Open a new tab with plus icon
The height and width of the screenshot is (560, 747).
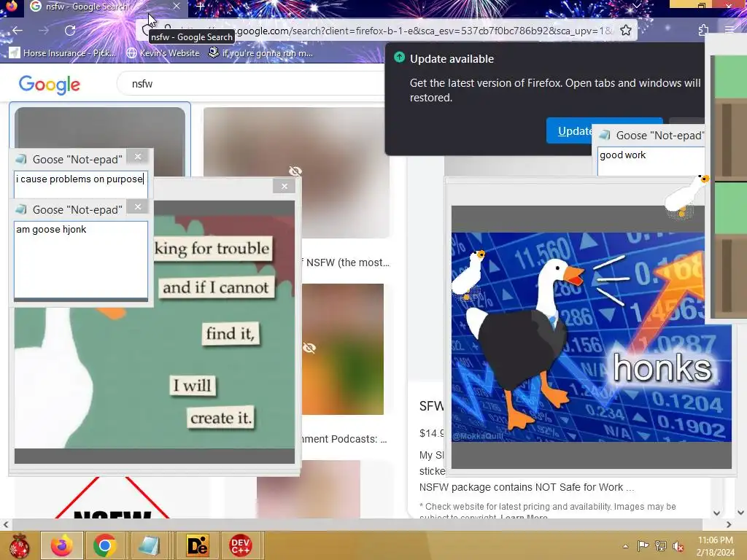pos(200,7)
